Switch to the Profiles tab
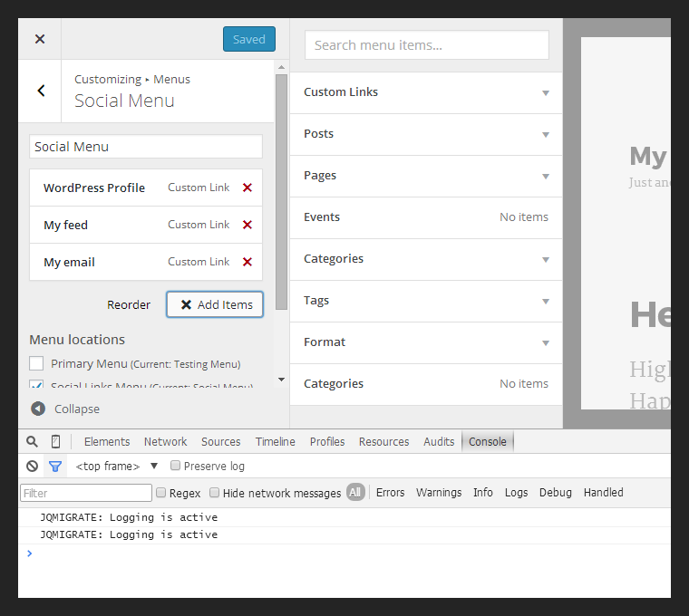 tap(327, 441)
